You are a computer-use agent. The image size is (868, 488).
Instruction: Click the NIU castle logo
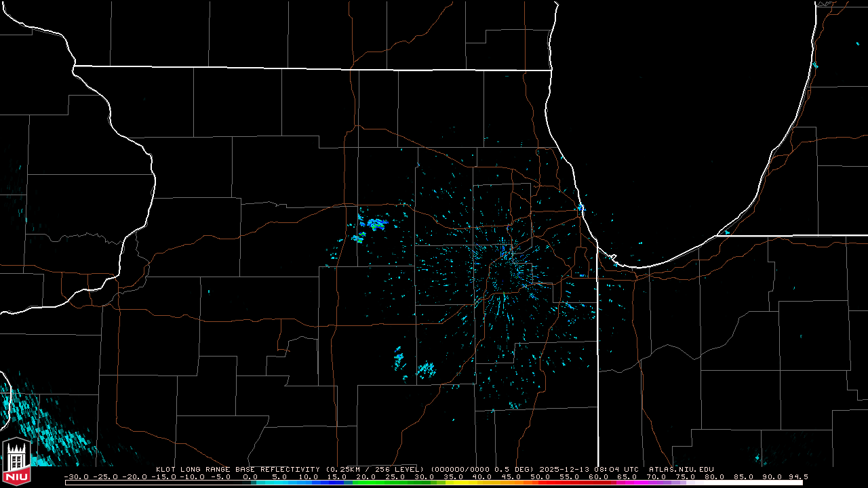(x=16, y=462)
